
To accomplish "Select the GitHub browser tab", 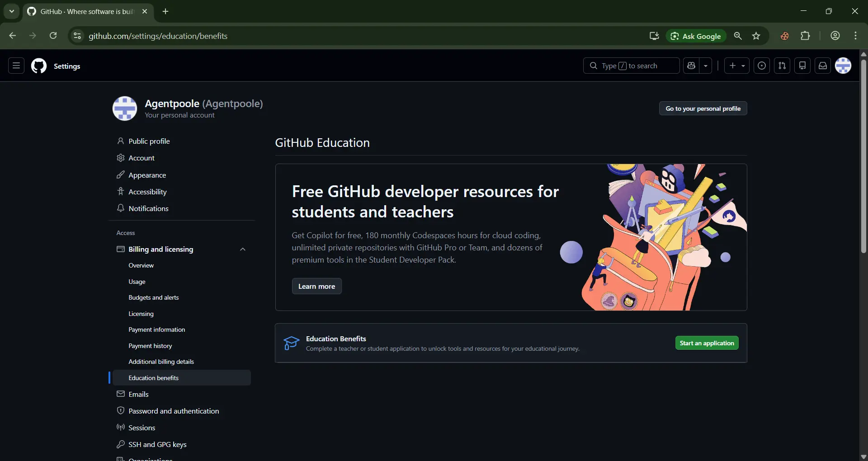I will (x=88, y=11).
